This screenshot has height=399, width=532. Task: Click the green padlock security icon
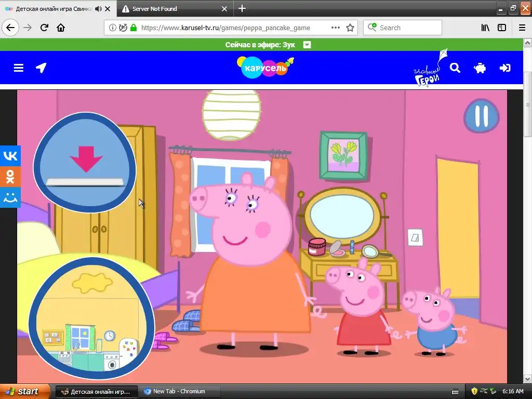coord(134,28)
